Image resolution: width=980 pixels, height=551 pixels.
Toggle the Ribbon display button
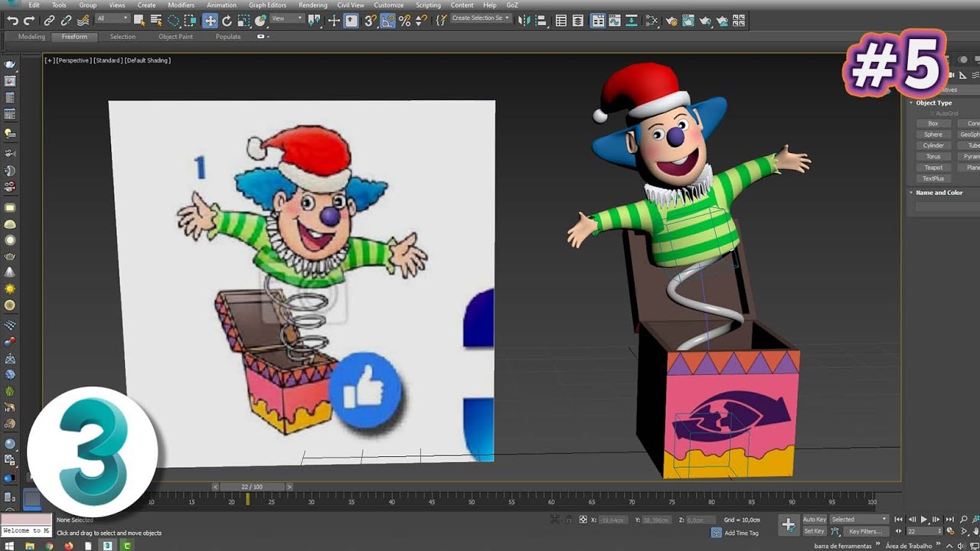(598, 21)
